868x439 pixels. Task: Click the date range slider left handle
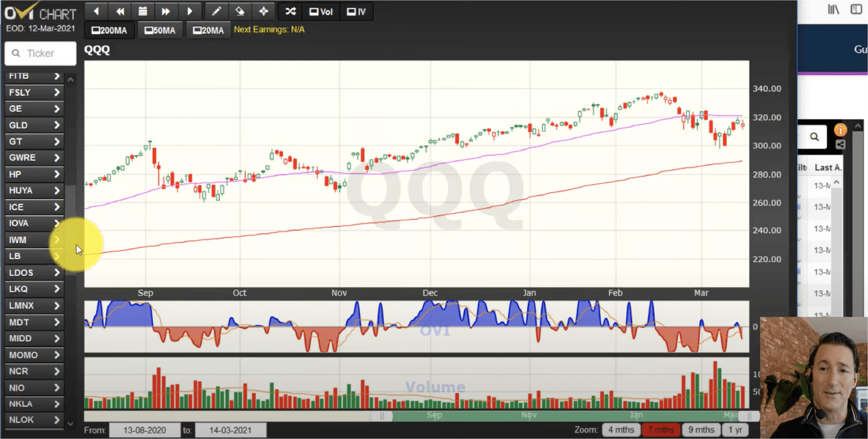[x=382, y=416]
